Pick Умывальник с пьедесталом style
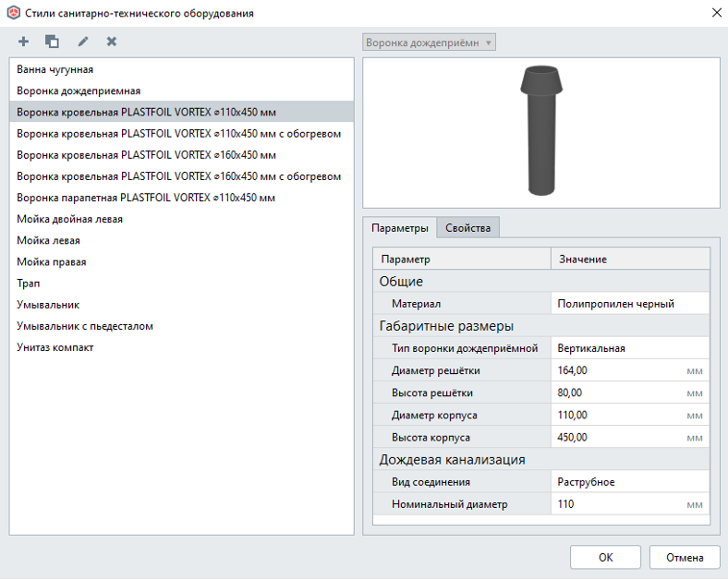 85,326
